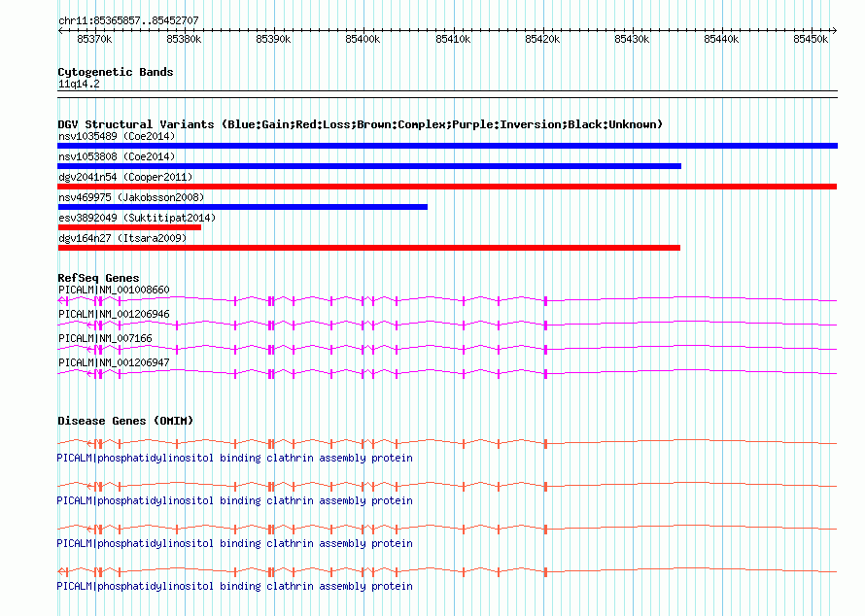
Task: Click the PICALM|NM_007166 transcript label
Action: [x=105, y=339]
